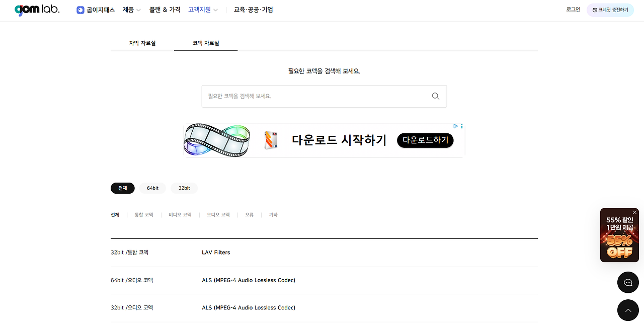
Task: Select the 64bit filter pill
Action: tap(152, 188)
